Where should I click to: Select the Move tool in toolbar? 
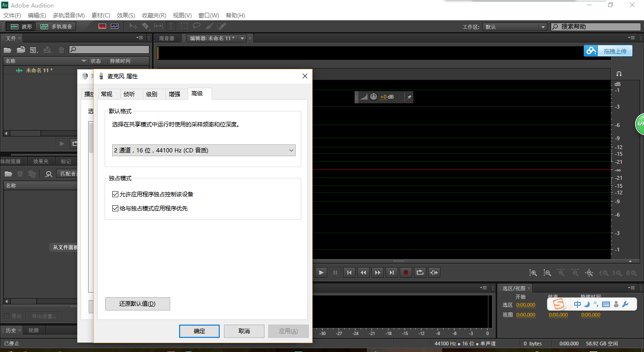pos(134,26)
